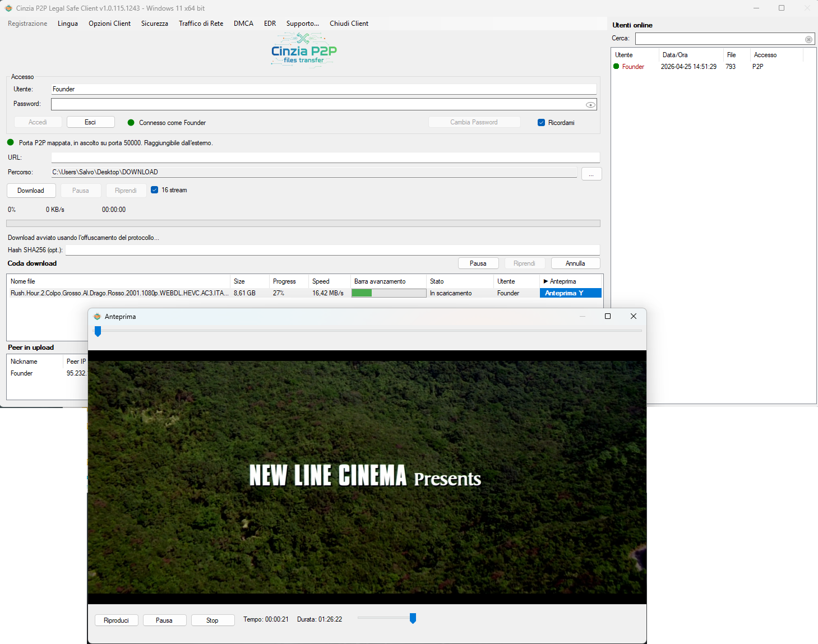This screenshot has height=644, width=818.
Task: Click the Cambia Password button
Action: (x=474, y=122)
